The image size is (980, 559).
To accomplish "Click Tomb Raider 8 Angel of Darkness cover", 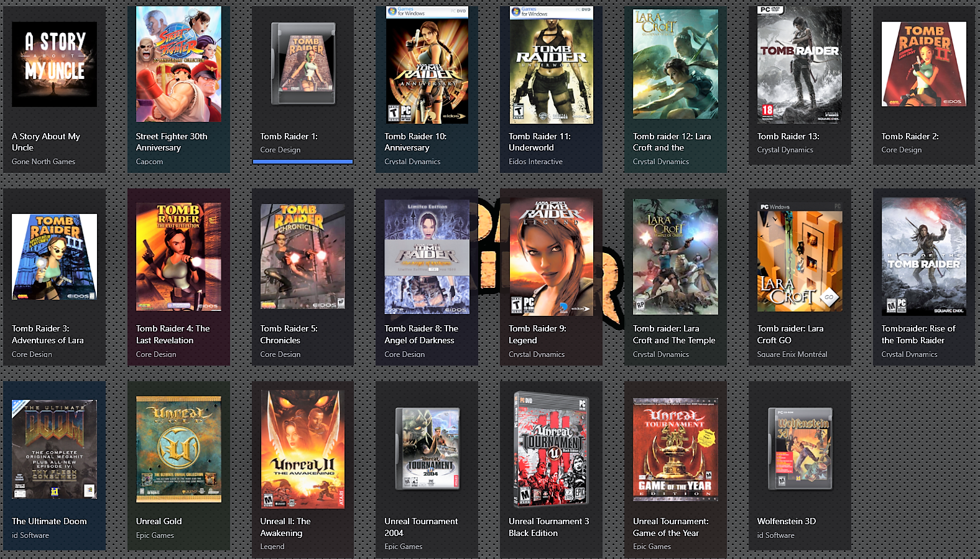I will 427,257.
